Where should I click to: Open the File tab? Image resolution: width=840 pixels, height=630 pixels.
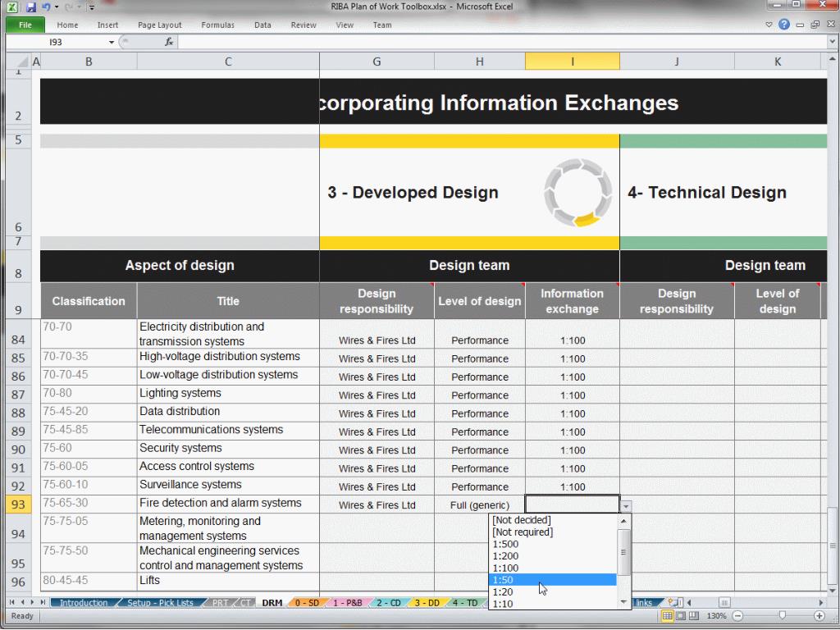click(25, 25)
